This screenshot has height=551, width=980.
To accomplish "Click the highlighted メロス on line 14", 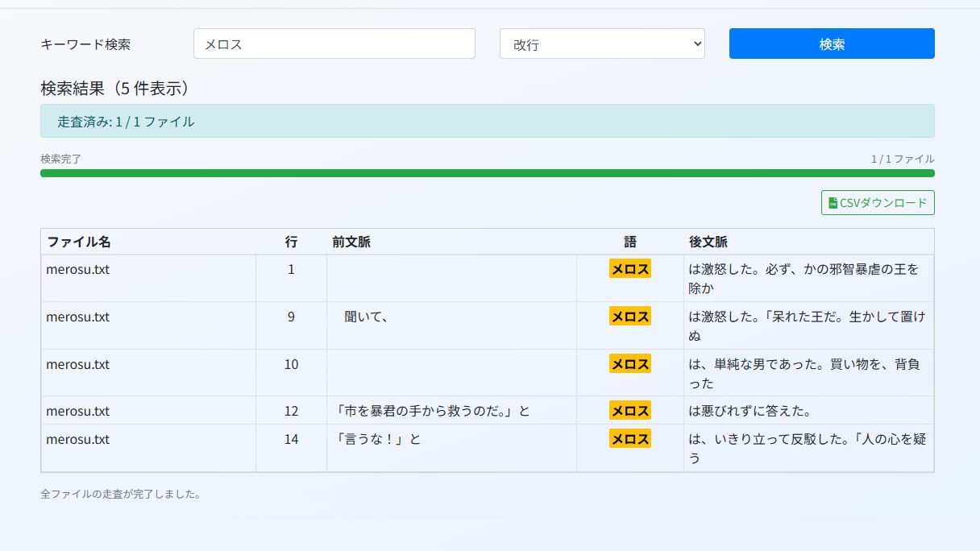I will (630, 438).
